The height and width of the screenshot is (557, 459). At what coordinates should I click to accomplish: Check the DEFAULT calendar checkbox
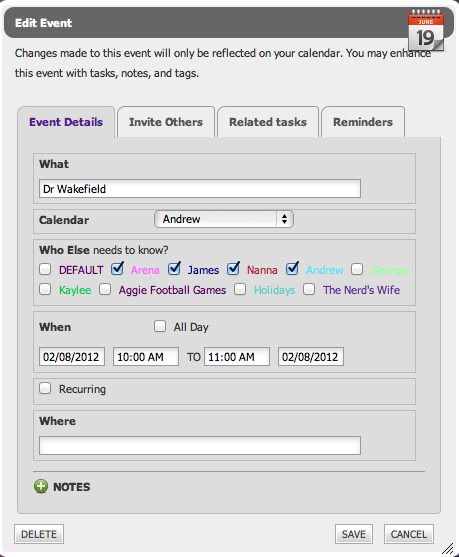pyautogui.click(x=45, y=269)
